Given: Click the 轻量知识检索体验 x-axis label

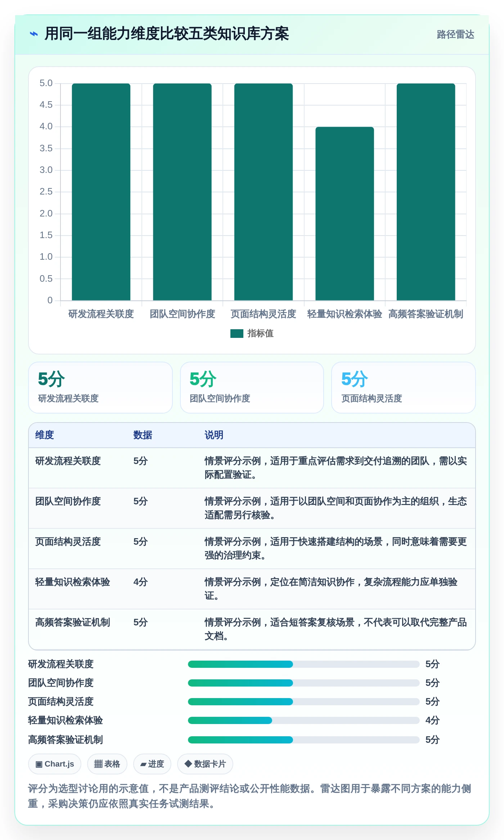Looking at the screenshot, I should point(345,314).
